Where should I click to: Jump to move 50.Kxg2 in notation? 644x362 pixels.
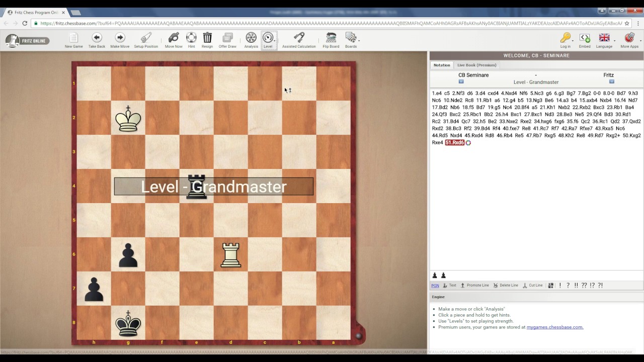click(631, 136)
